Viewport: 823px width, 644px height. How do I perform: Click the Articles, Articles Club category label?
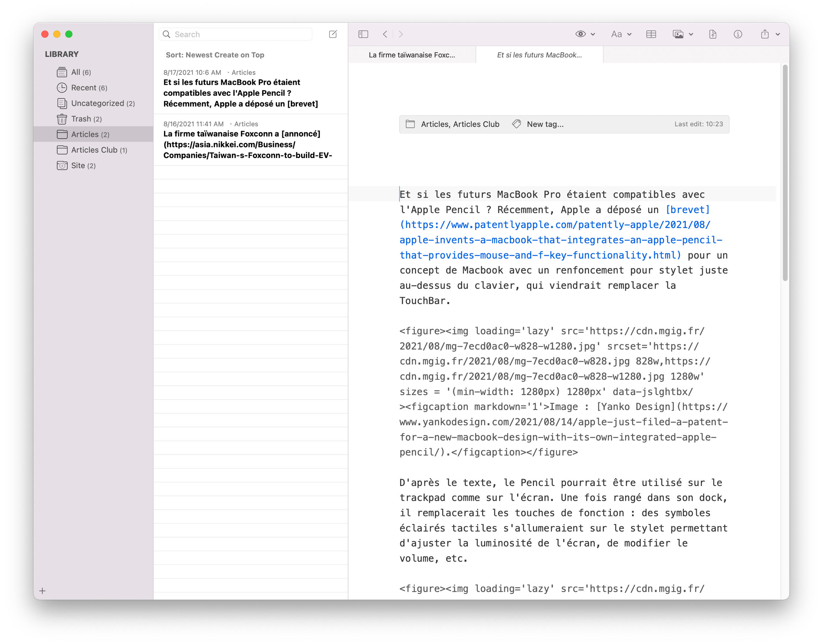[460, 124]
